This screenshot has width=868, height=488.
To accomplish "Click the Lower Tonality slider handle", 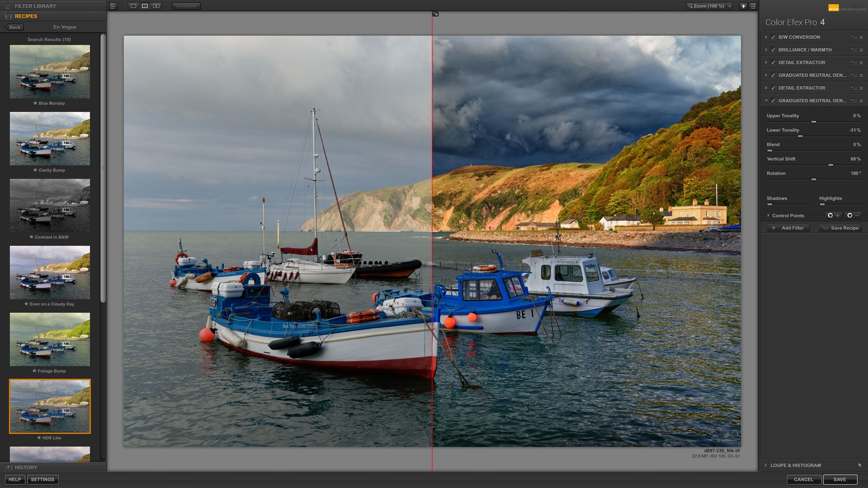I will point(800,136).
